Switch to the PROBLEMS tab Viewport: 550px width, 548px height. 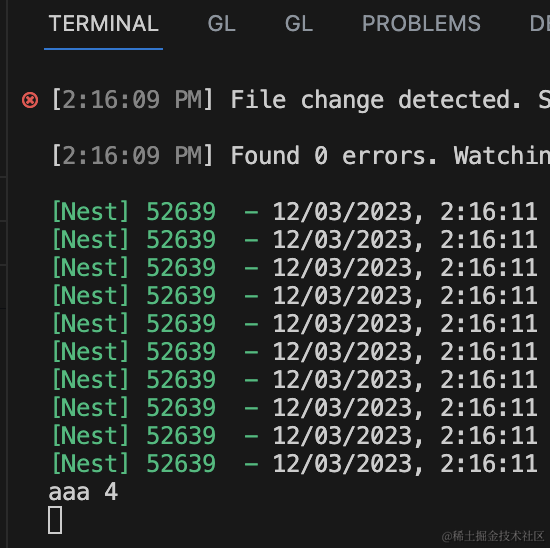tap(421, 24)
